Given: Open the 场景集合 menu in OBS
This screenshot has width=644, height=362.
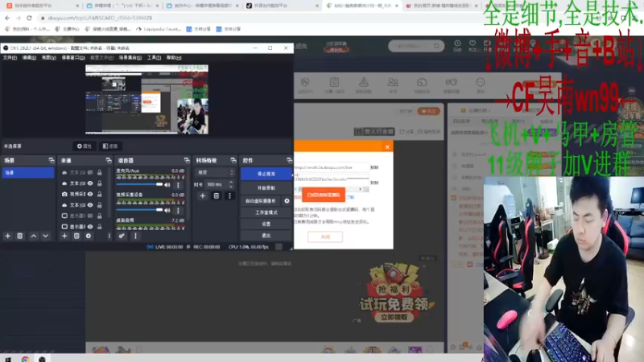Looking at the screenshot, I should click(x=130, y=58).
